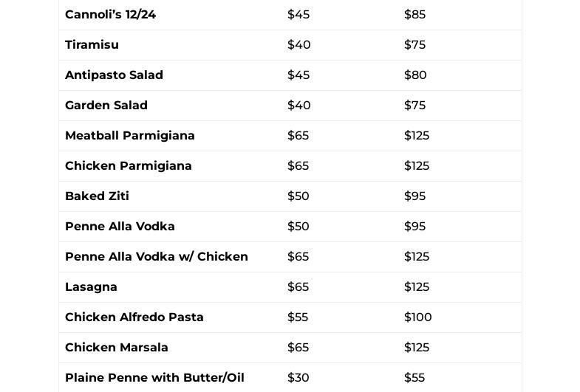
Task: Click the Plaine Penne $55 price
Action: pyautogui.click(x=414, y=378)
